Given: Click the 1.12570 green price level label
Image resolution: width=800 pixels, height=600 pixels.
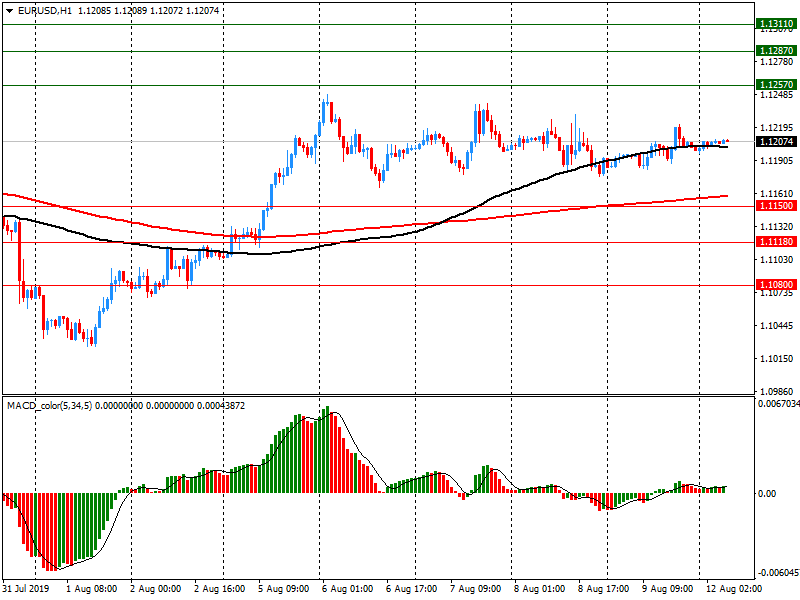Looking at the screenshot, I should [x=776, y=85].
